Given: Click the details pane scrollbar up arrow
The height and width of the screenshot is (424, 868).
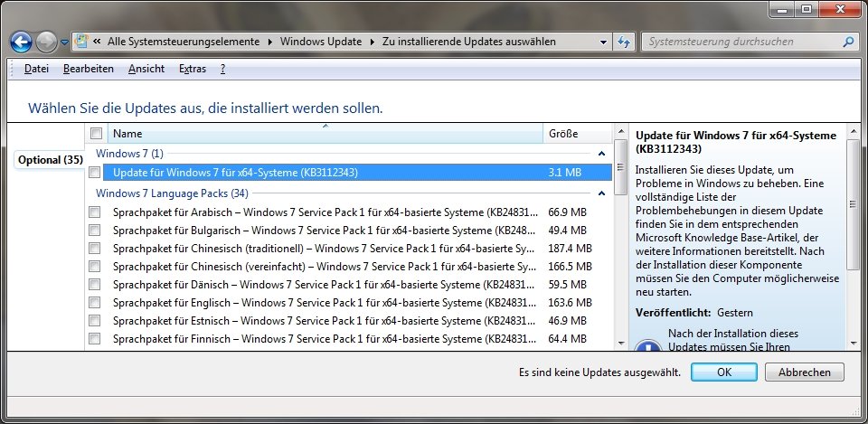Looking at the screenshot, I should [853, 132].
